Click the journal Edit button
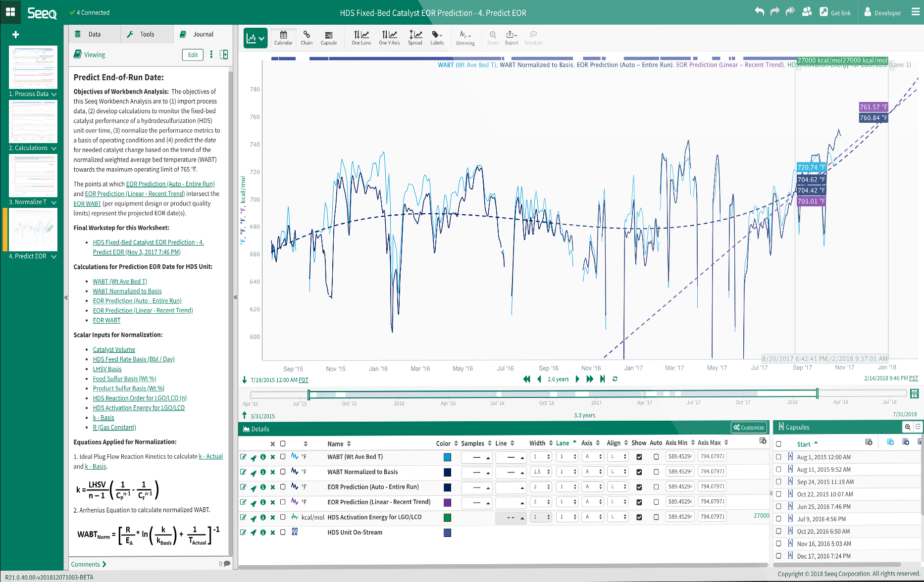The image size is (924, 582). coord(193,55)
